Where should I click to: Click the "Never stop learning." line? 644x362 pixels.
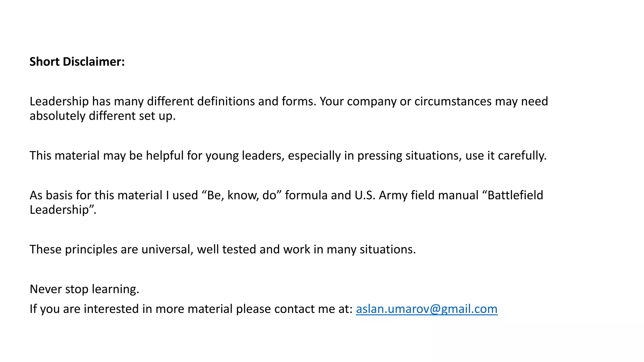click(x=84, y=289)
